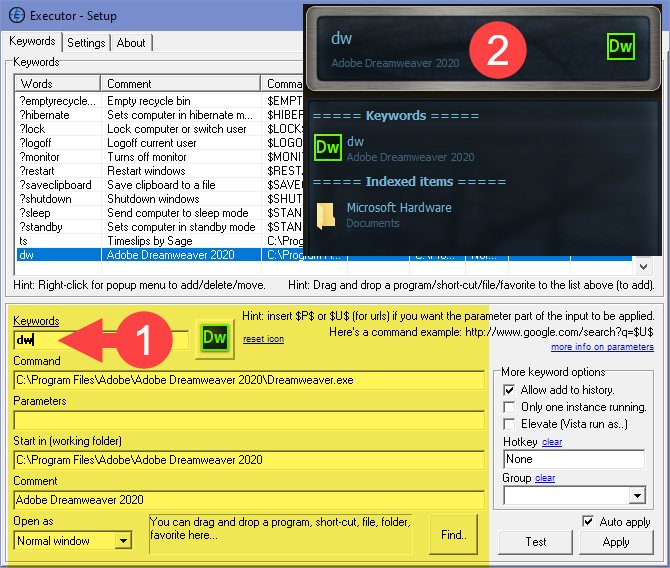Viewport: 670px width, 568px height.
Task: Click the Command path input field
Action: 249,380
